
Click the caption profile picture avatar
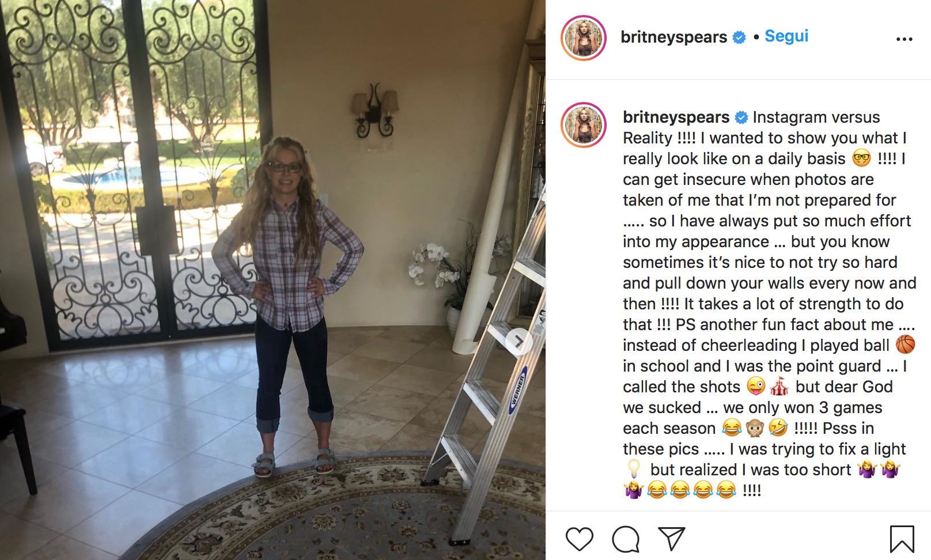click(x=583, y=125)
